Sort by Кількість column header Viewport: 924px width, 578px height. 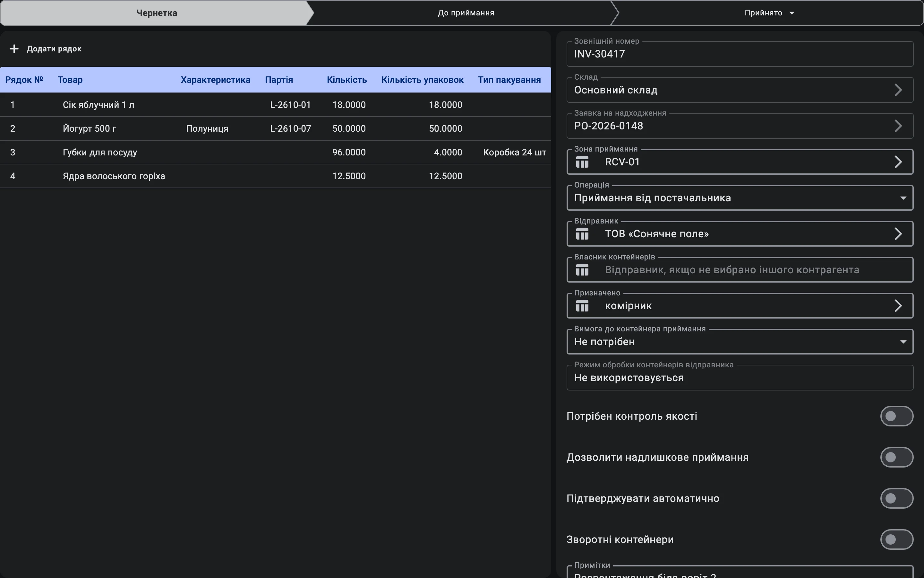[x=347, y=80]
